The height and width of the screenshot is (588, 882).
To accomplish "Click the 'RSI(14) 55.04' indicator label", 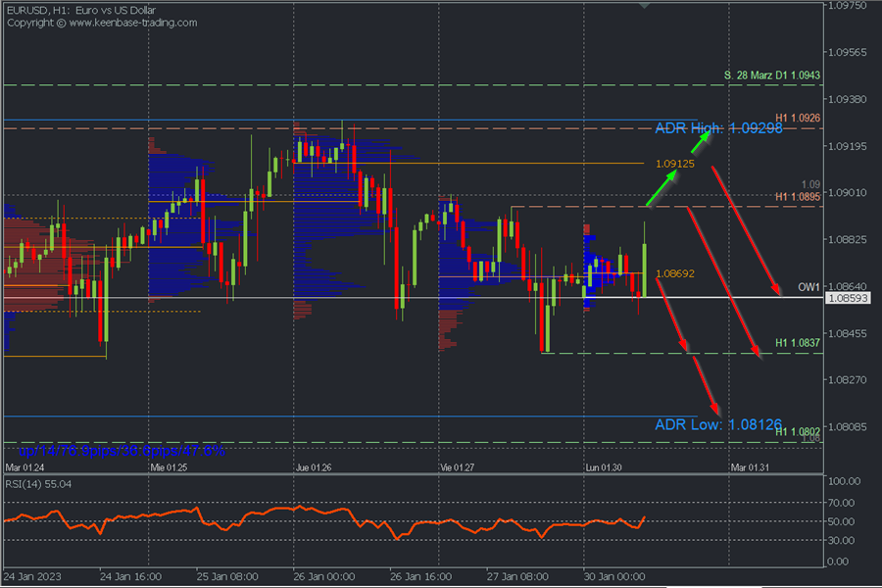I will click(x=38, y=484).
